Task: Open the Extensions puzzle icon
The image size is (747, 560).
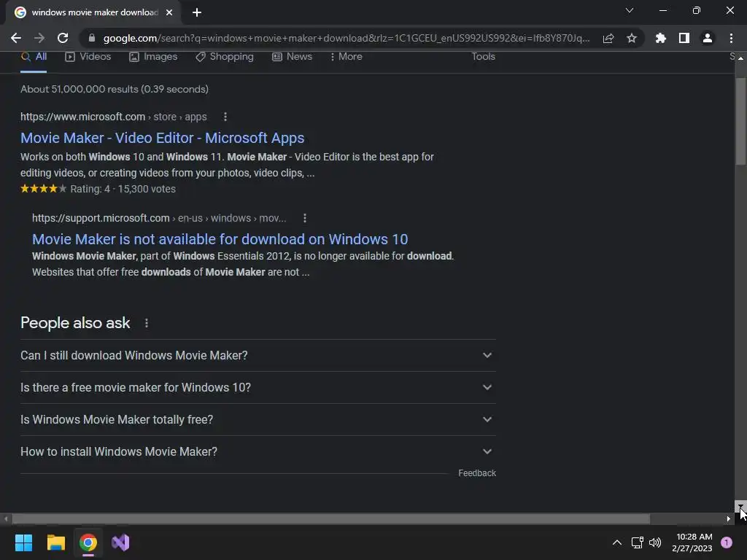Action: point(661,38)
